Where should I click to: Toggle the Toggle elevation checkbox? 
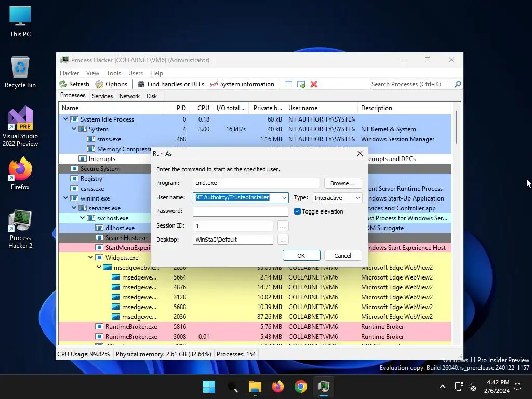tap(297, 211)
